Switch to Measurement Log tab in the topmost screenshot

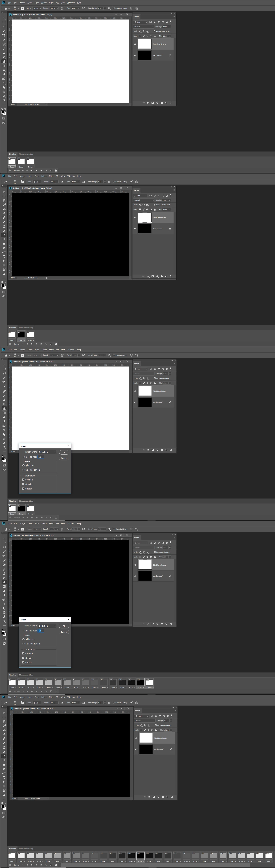tap(26, 154)
